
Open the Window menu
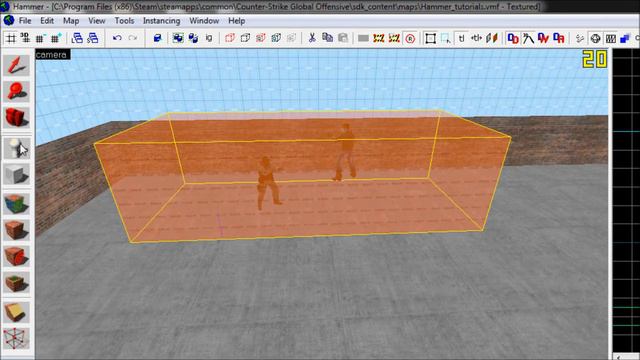[204, 21]
